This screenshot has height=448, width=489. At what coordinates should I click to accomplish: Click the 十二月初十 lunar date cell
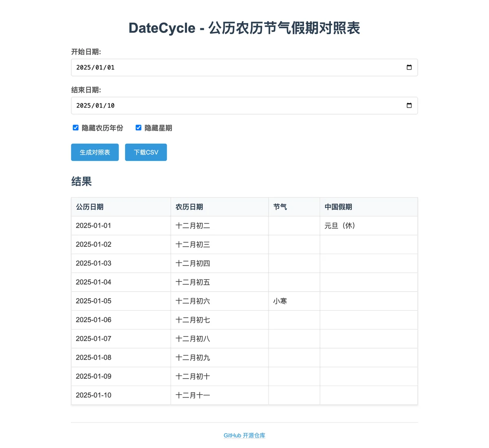coord(220,376)
